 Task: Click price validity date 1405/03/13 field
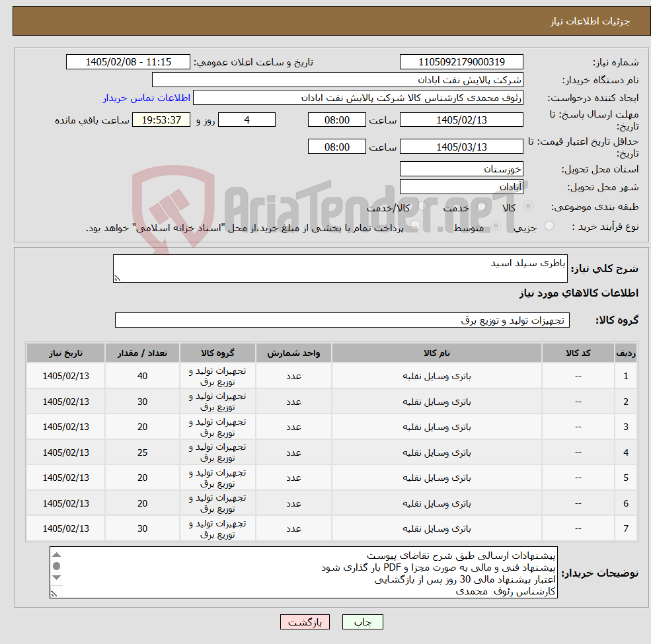tap(461, 147)
